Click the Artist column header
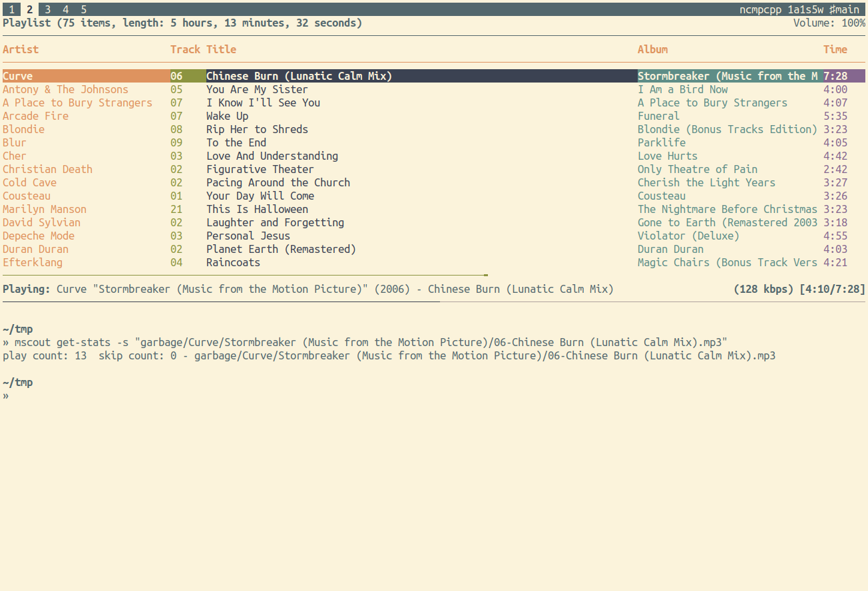The width and height of the screenshot is (868, 591). 21,49
